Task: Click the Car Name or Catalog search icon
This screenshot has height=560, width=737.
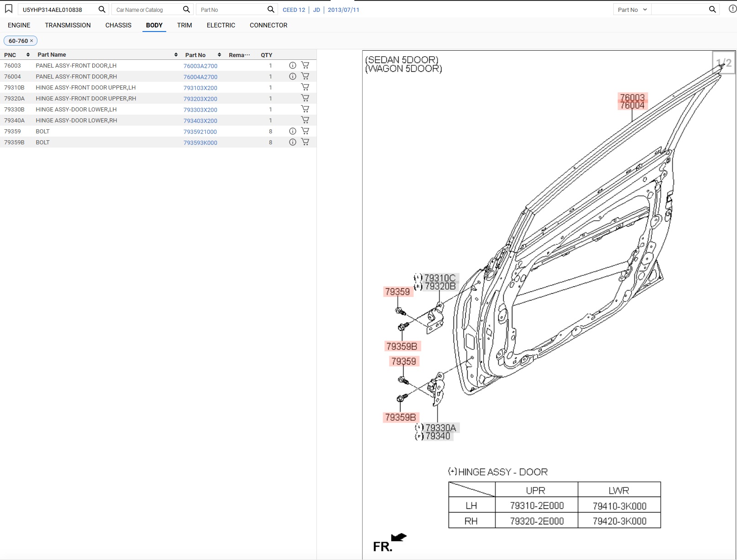Action: tap(186, 10)
